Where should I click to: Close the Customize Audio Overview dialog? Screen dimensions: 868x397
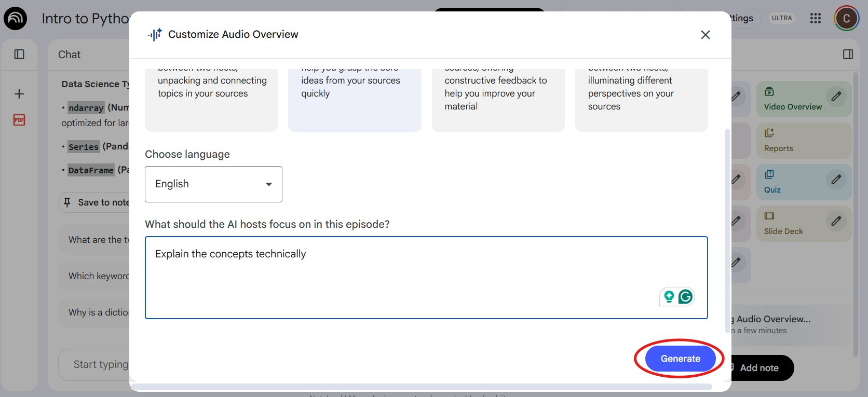coord(705,35)
